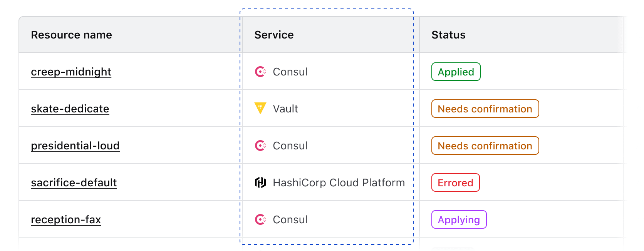Viewport: 644px width, 251px height.
Task: Click the green Applied status badge
Action: [456, 72]
